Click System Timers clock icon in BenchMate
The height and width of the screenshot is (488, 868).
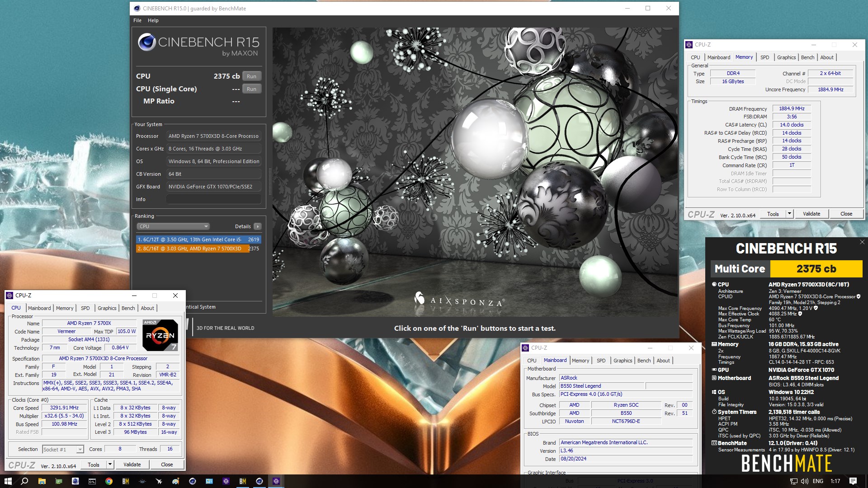coord(714,412)
